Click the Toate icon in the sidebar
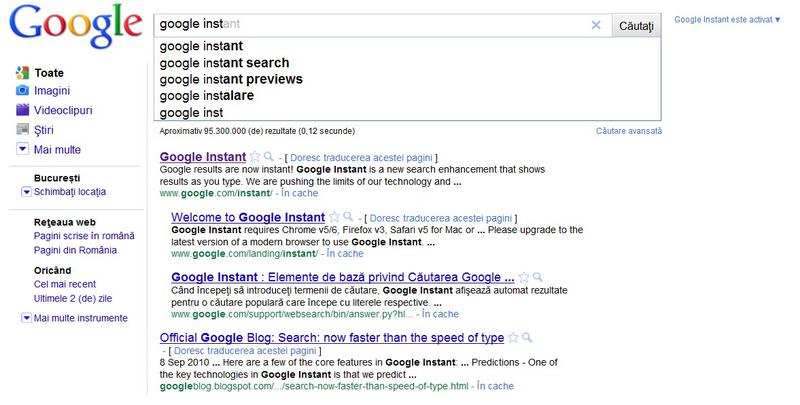The image size is (800, 405). (23, 72)
